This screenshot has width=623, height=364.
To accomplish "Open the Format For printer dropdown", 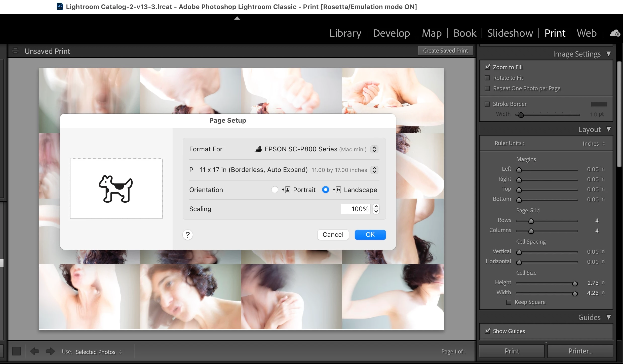I will pyautogui.click(x=374, y=149).
